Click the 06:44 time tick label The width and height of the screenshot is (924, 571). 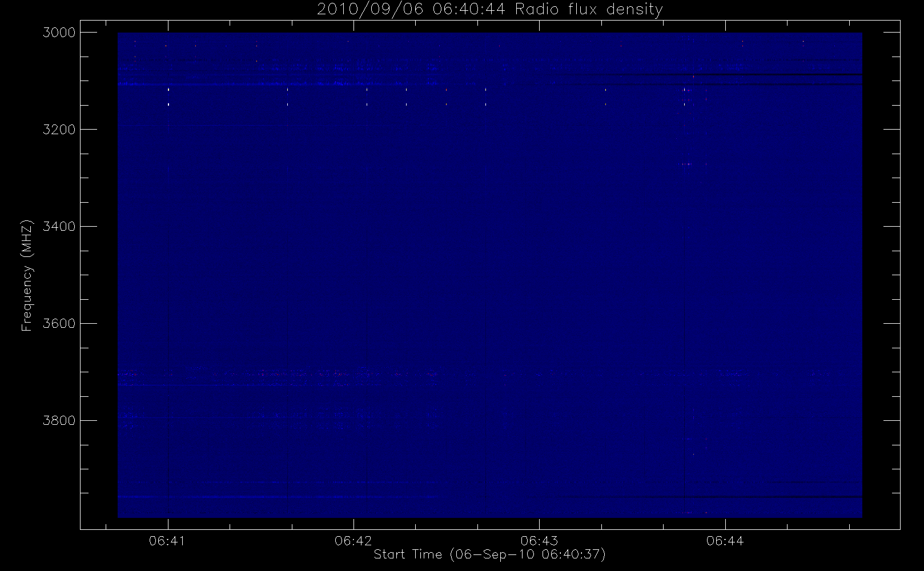(x=725, y=541)
